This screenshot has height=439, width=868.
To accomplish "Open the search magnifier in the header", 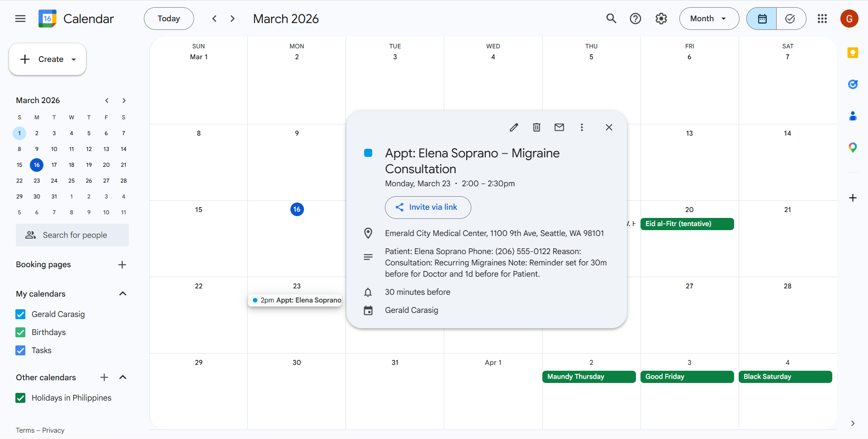I will coord(611,19).
